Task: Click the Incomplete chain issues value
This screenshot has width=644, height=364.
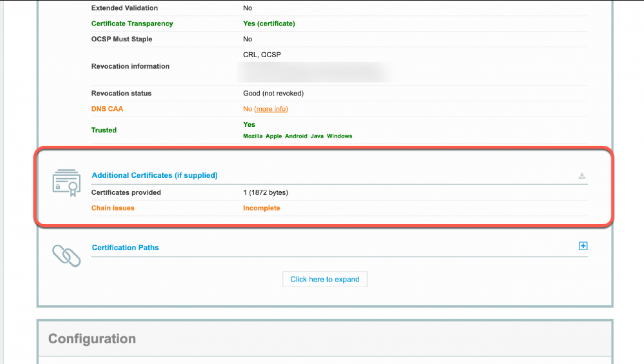Action: tap(261, 208)
